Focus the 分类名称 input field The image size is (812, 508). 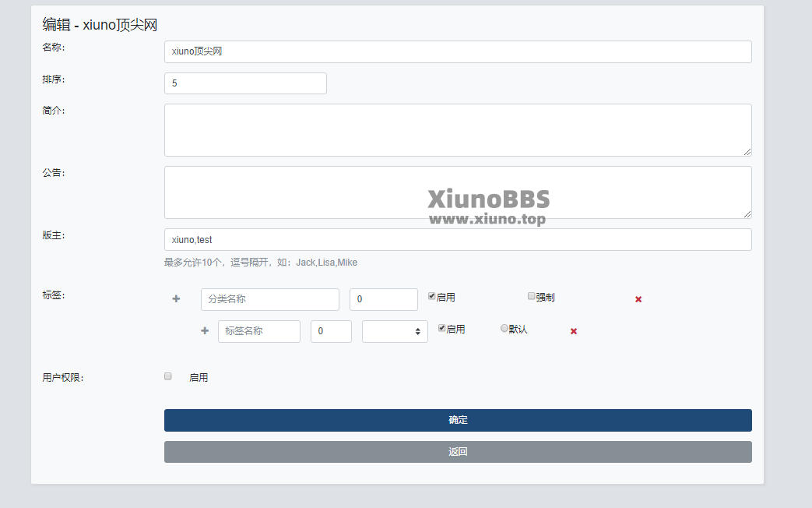tap(270, 300)
